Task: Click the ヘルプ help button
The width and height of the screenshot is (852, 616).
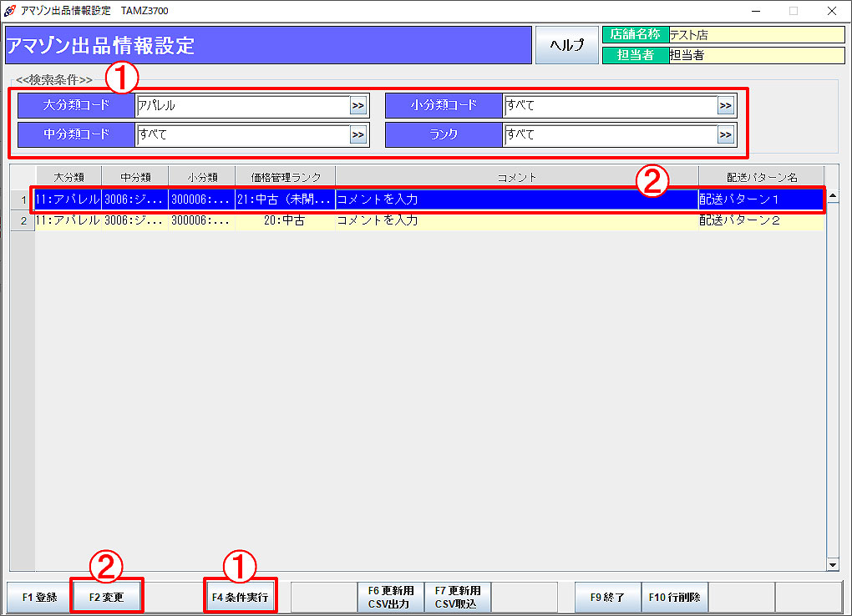Action: tap(566, 45)
